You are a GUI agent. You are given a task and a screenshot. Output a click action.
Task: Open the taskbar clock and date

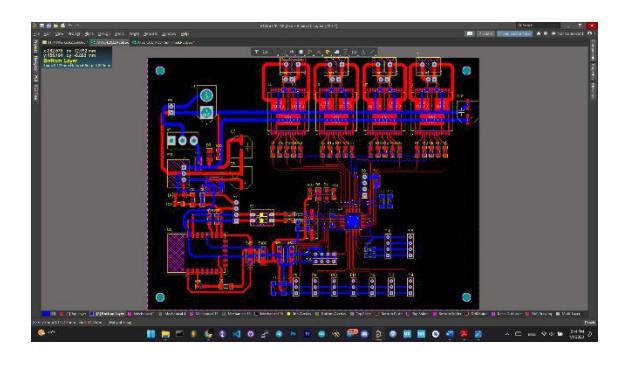(577, 334)
